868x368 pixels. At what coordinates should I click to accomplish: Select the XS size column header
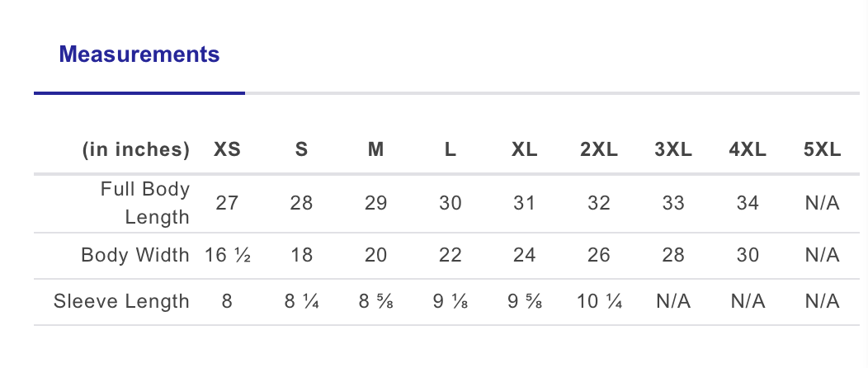pos(227,149)
